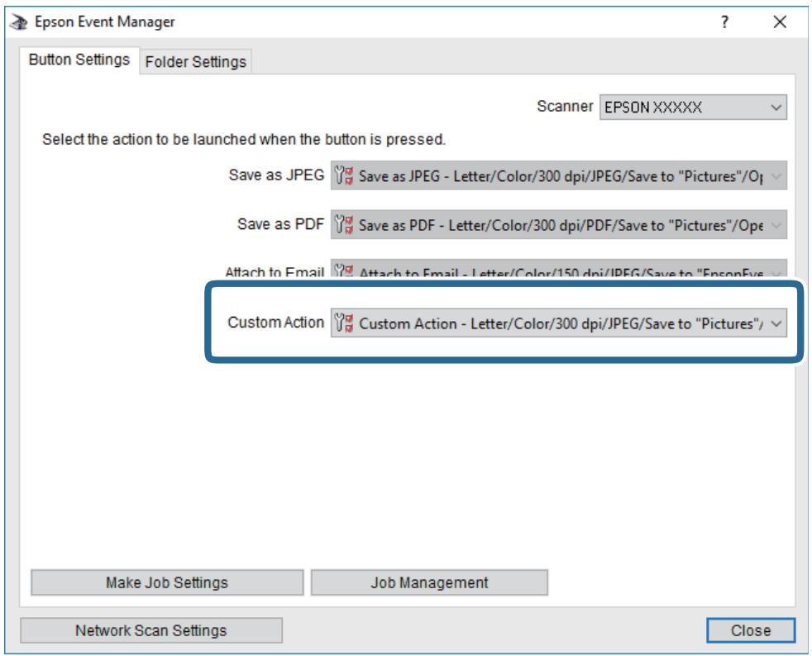Click the "Custom Action" label
Screen dimensions: 812x656
275,323
